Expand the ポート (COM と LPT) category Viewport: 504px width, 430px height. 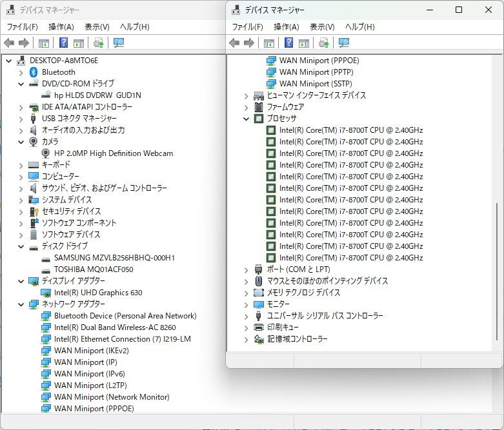(246, 269)
